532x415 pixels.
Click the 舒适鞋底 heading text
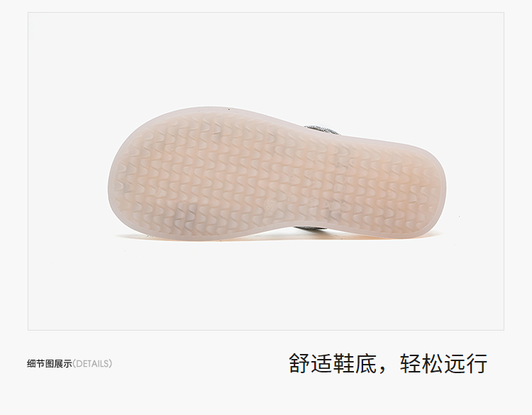pyautogui.click(x=333, y=363)
